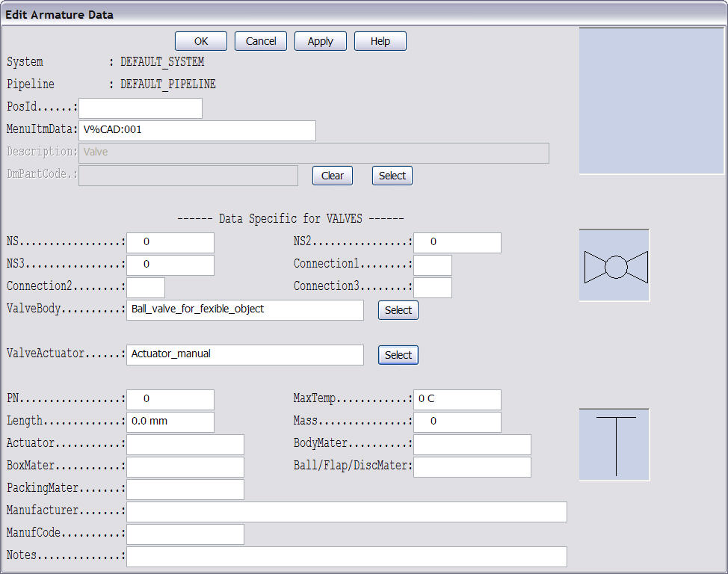Image resolution: width=728 pixels, height=574 pixels.
Task: Focus the Notes input field
Action: point(346,557)
